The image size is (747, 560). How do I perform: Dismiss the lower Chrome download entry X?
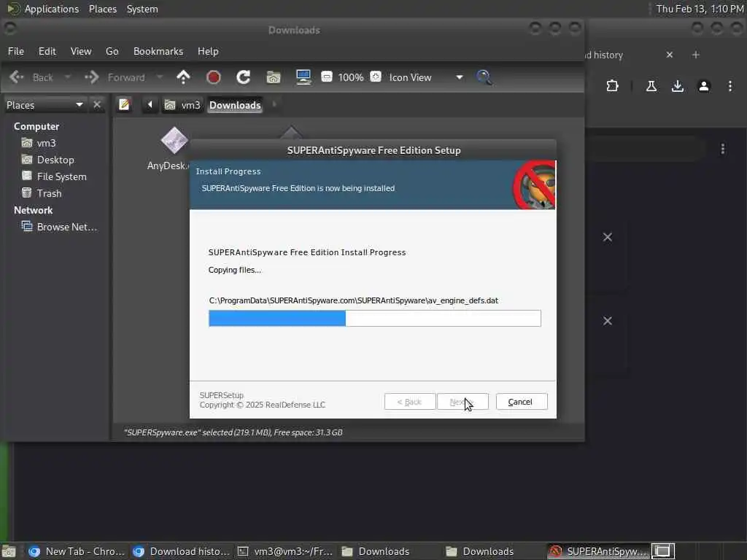(x=608, y=321)
